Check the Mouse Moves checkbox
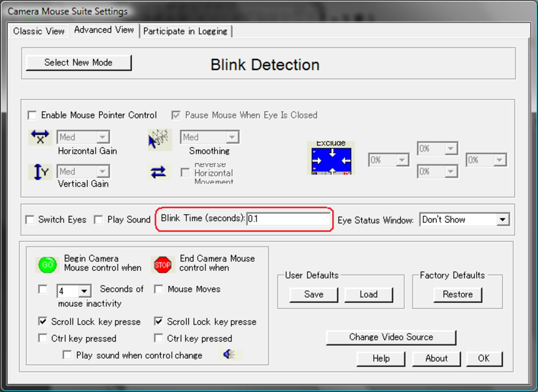 pos(158,289)
